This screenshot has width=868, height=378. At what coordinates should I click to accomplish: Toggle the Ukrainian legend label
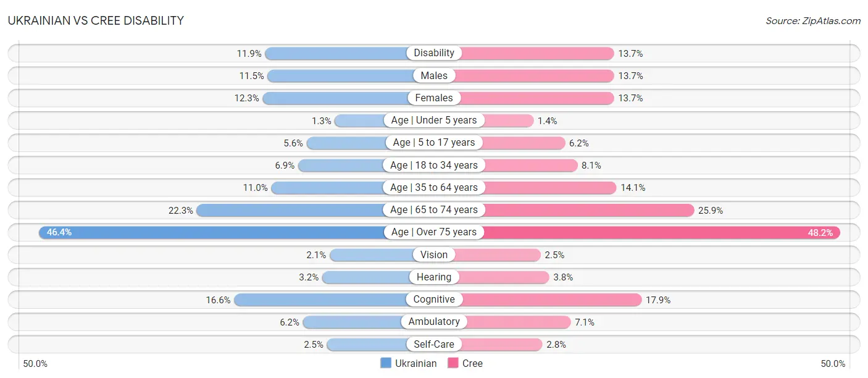pos(416,363)
